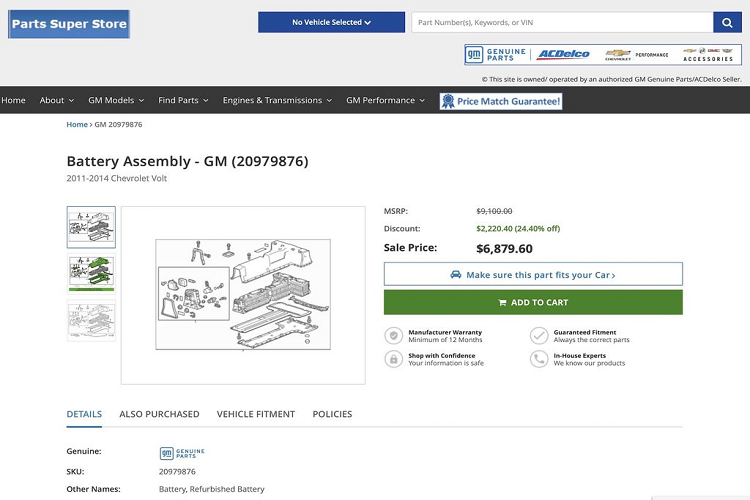The height and width of the screenshot is (500, 750).
Task: Click the In-House Experts phone icon
Action: (539, 359)
